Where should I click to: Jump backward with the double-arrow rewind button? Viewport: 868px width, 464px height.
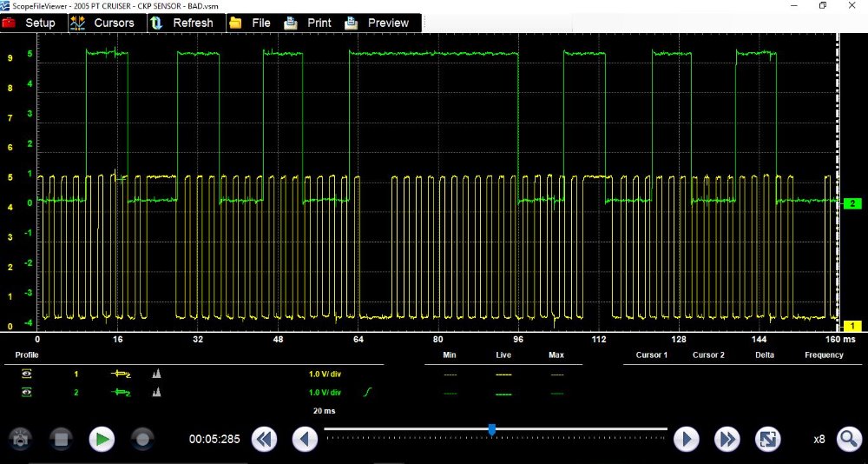pos(264,439)
